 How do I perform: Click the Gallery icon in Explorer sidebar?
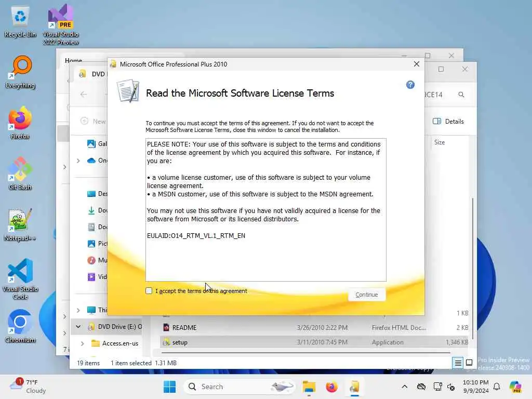[x=91, y=144]
